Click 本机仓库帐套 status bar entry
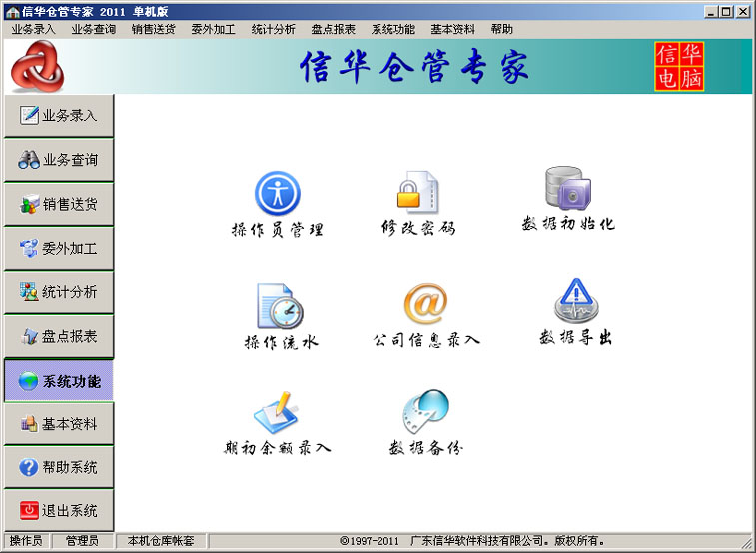 [161, 541]
